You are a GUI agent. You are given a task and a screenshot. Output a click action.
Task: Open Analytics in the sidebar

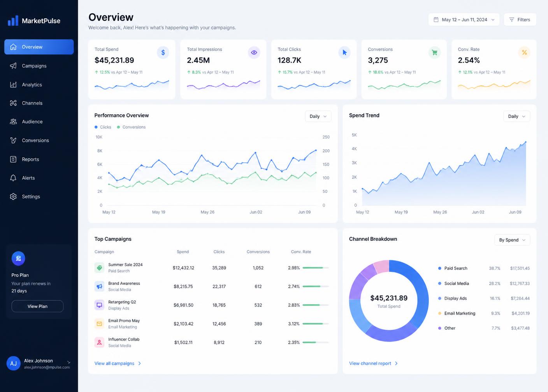39,84
